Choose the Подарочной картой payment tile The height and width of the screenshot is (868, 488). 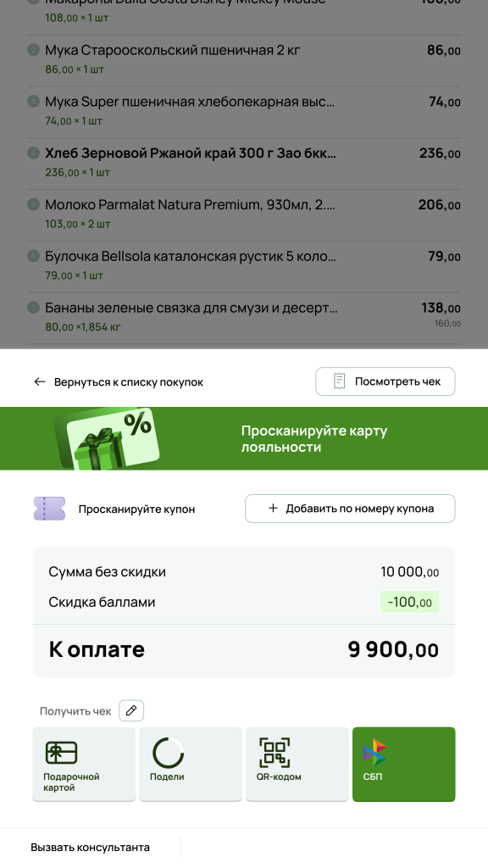(x=84, y=764)
